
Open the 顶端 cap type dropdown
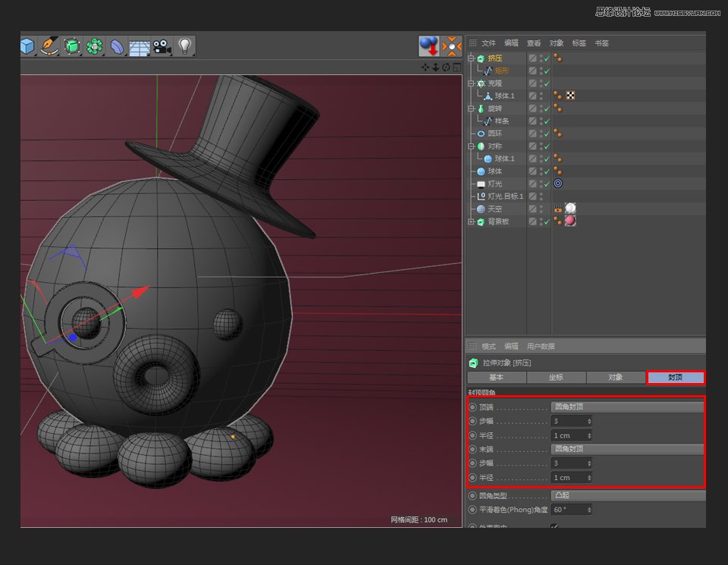[x=627, y=407]
